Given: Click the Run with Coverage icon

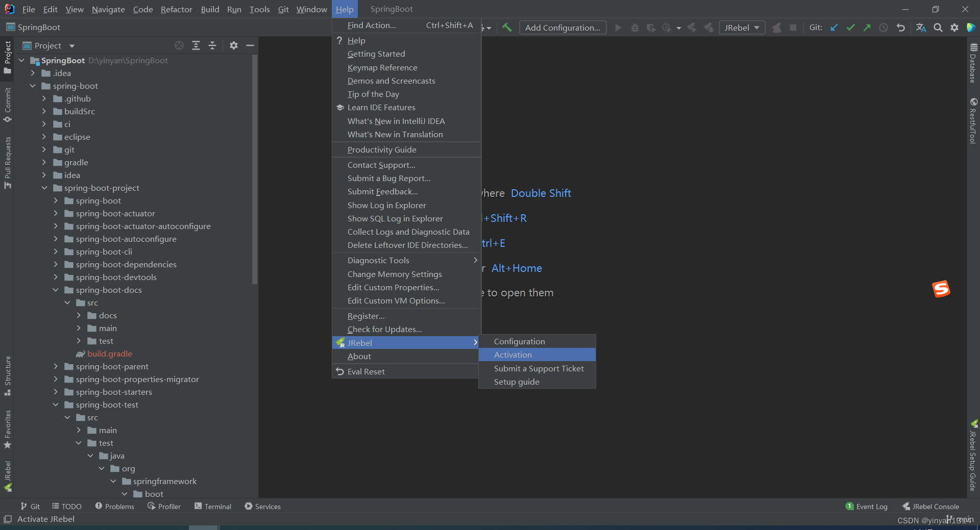Looking at the screenshot, I should [x=651, y=28].
